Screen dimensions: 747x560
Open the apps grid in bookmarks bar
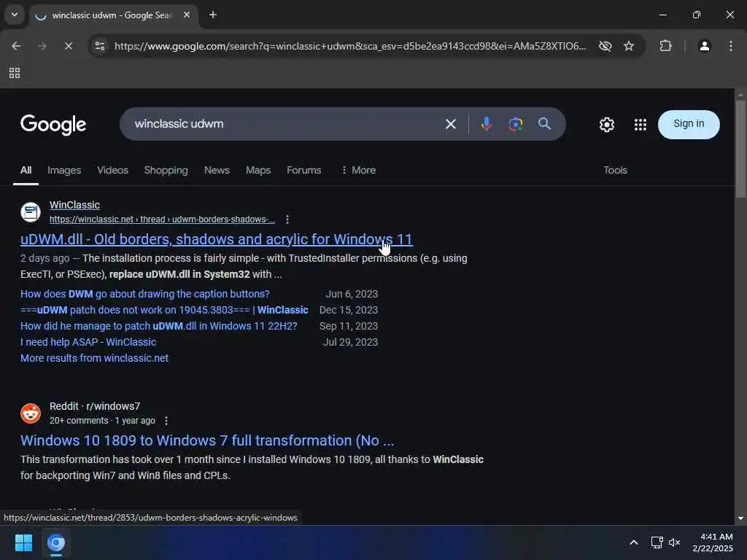[x=15, y=73]
